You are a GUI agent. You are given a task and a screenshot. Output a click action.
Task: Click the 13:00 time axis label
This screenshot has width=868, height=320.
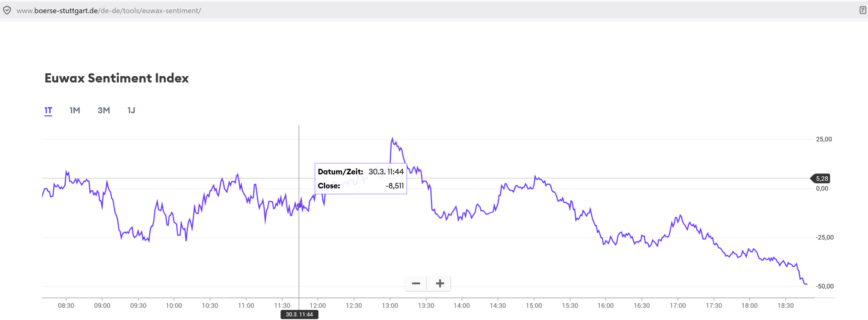390,305
